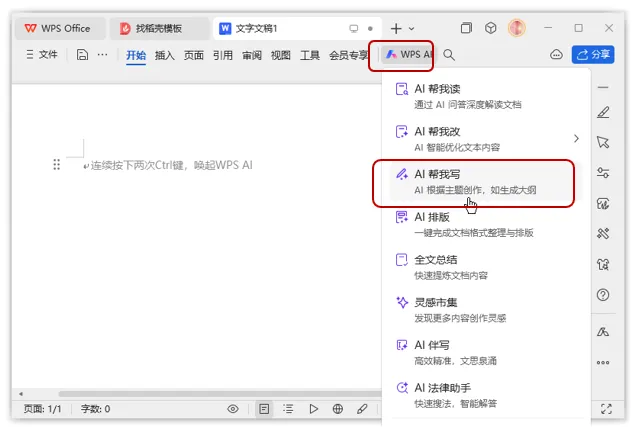Screen dimensions: 632x427
Task: Open the WPS Office home tab
Action: click(x=59, y=28)
